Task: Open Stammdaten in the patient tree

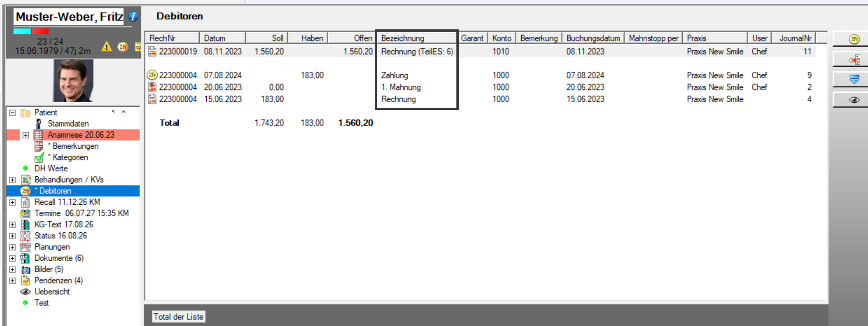Action: [68, 124]
